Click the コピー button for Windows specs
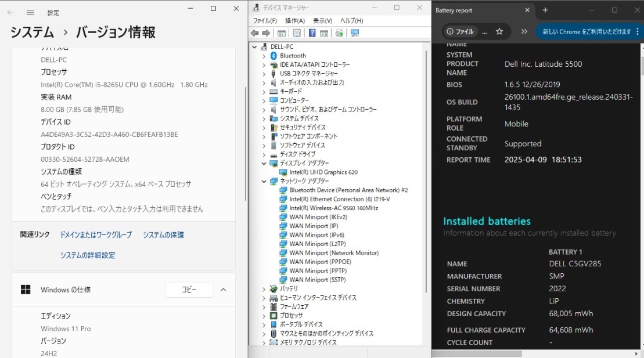 coord(189,290)
